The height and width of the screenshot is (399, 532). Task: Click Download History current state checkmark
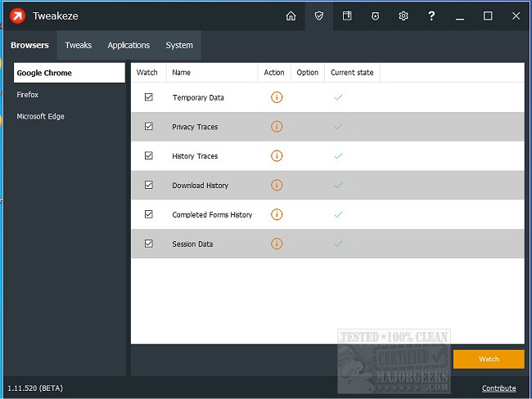[338, 185]
